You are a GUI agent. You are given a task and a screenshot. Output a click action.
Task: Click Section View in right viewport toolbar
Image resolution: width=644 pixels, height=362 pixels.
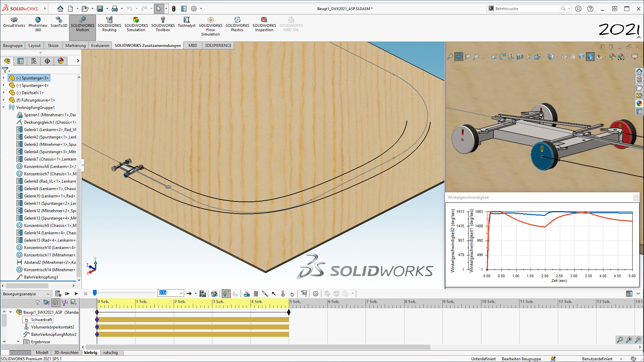coord(520,57)
